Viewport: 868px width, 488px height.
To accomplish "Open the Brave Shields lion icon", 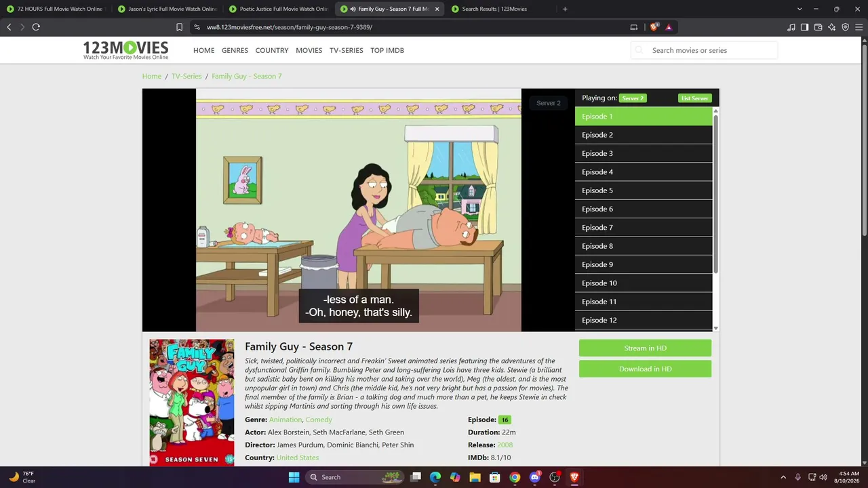I will click(x=654, y=27).
